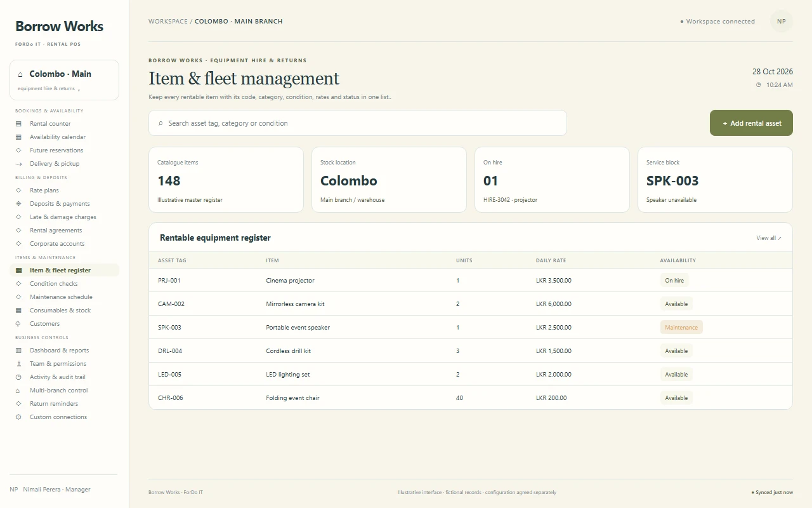Viewport: 812px width, 508px height.
Task: Click the Custom connections gear icon
Action: coord(18,417)
